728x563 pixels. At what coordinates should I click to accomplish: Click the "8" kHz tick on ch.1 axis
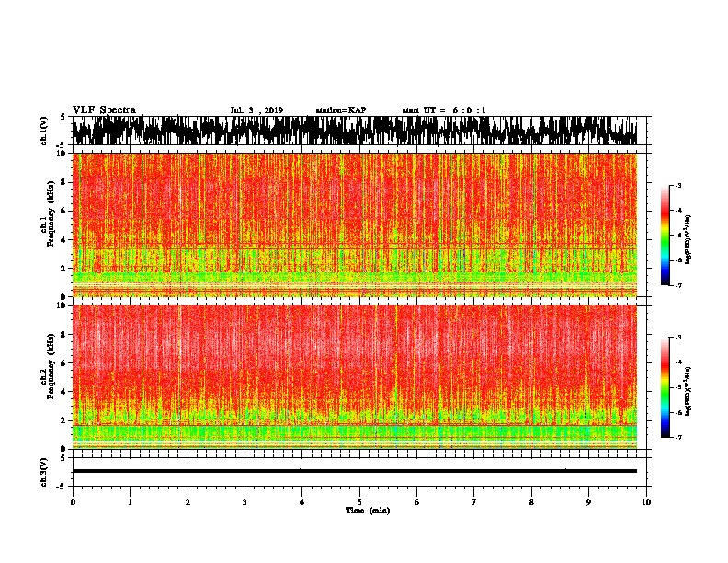(63, 182)
